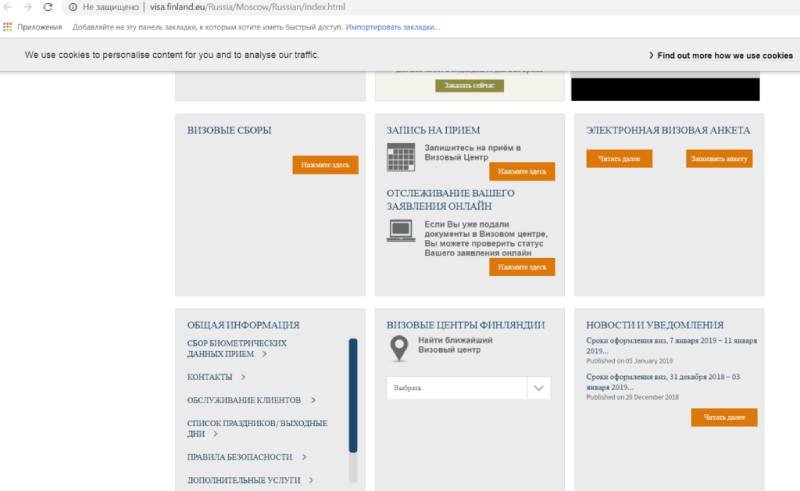Click the green Заказать сейчас button
This screenshot has width=800, height=491.
click(x=469, y=85)
